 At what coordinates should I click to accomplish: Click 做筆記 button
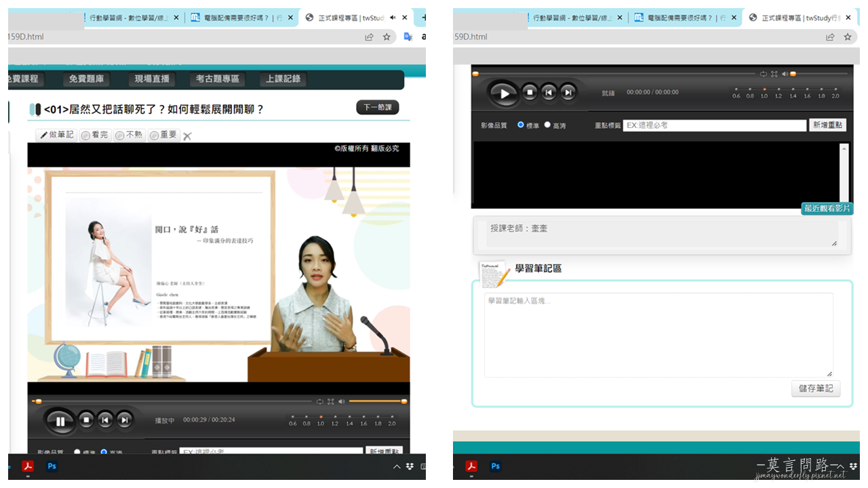coord(56,135)
